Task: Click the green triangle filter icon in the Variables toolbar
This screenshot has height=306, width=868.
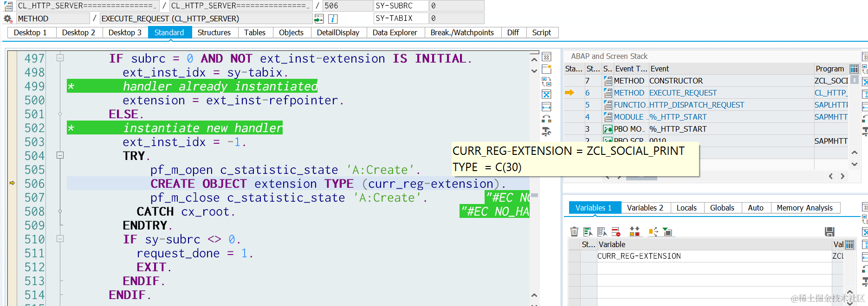Action: (x=667, y=231)
